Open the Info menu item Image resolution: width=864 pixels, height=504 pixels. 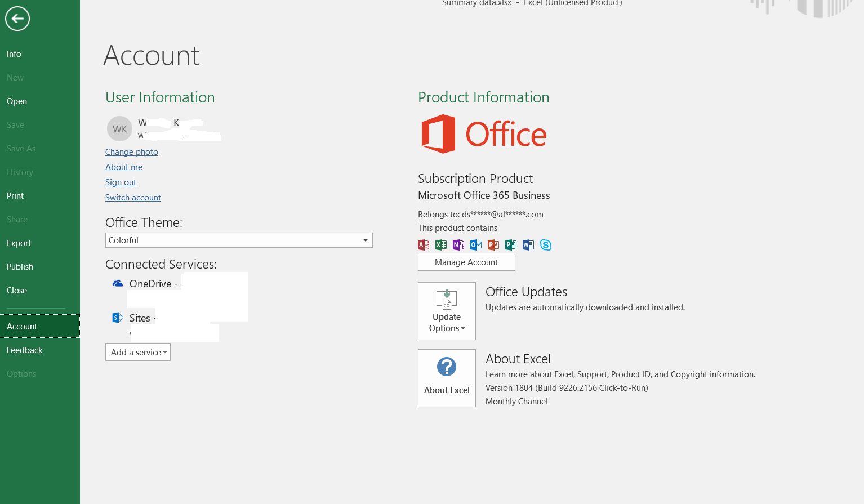click(x=40, y=54)
